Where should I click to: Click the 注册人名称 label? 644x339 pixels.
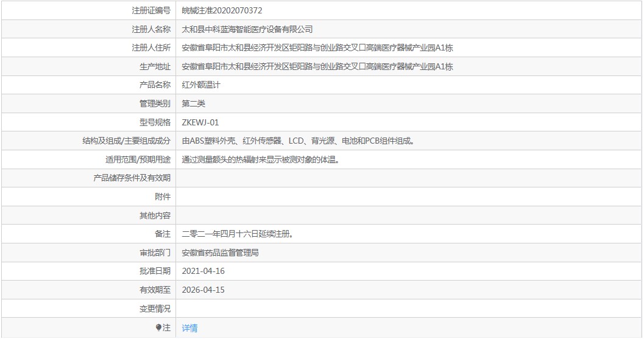(150, 30)
